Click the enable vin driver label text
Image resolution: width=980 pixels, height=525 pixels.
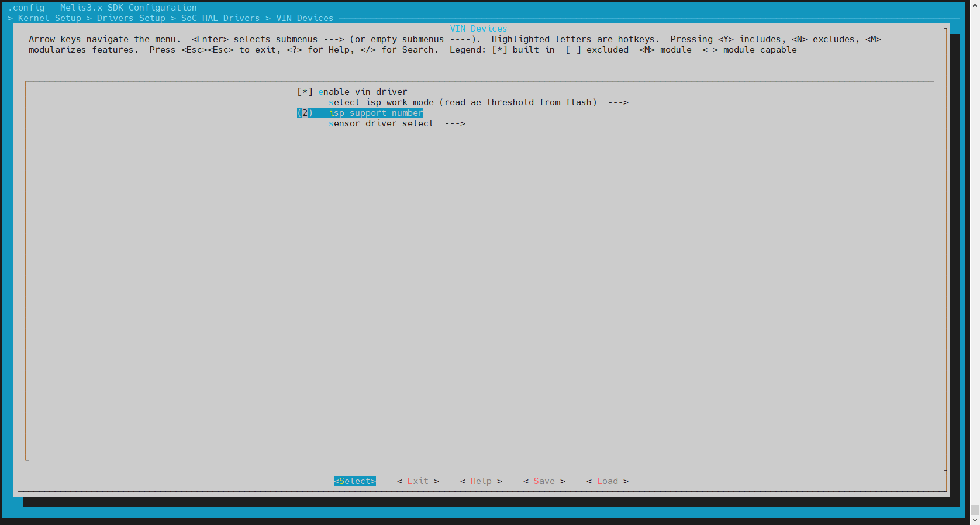[x=363, y=92]
